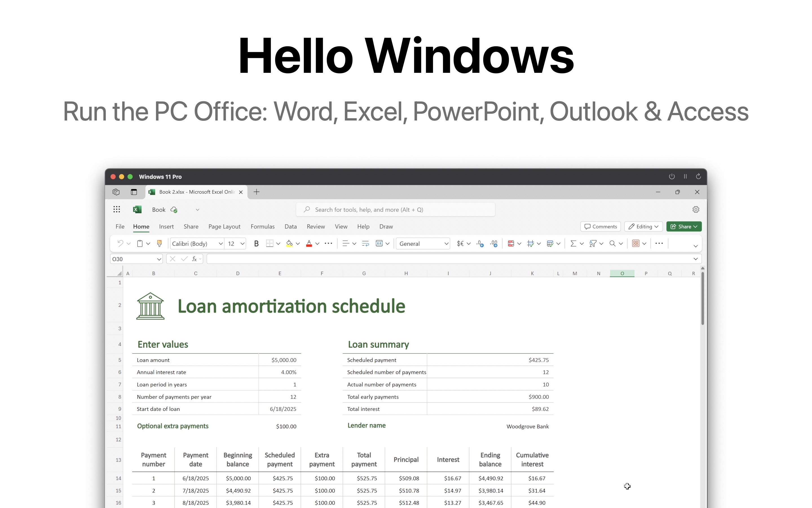The image size is (812, 508).
Task: Open the app launcher waffle
Action: tap(117, 210)
